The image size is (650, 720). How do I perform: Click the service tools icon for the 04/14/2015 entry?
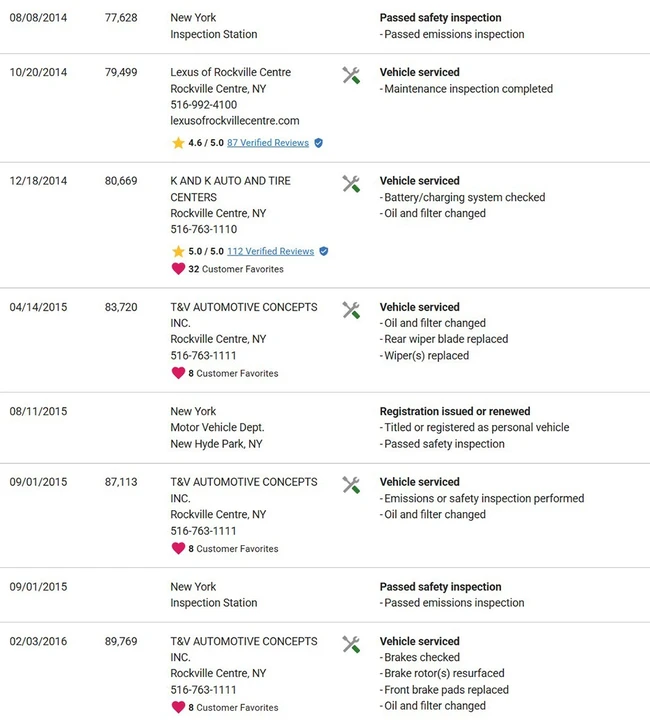351,310
